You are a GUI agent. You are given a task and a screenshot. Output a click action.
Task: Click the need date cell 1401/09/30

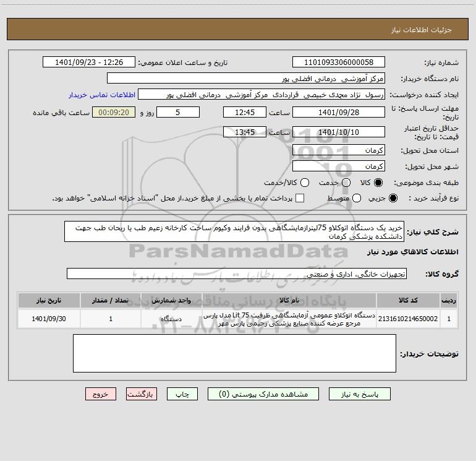pos(49,319)
